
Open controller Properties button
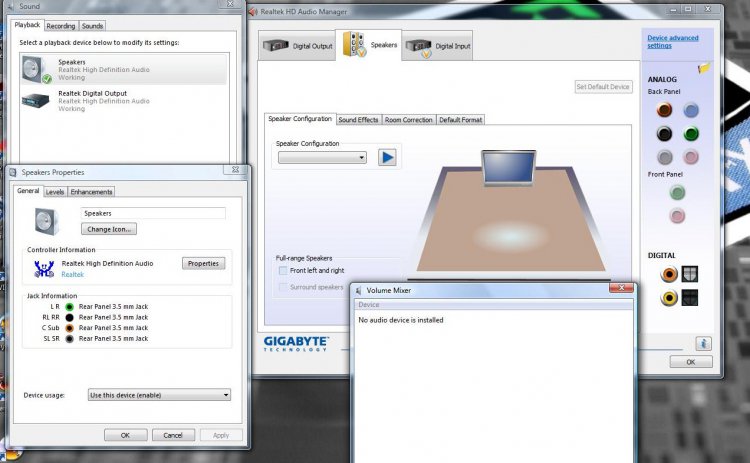[203, 264]
